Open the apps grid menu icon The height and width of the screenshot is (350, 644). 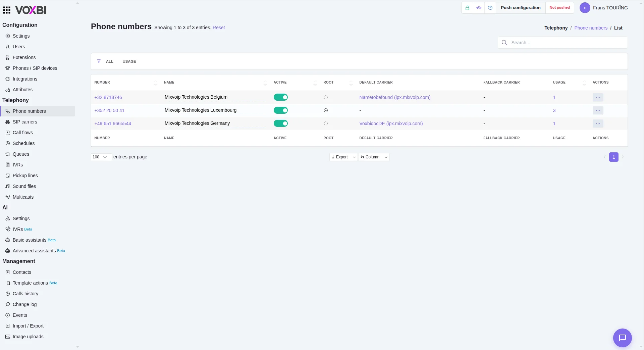click(7, 10)
